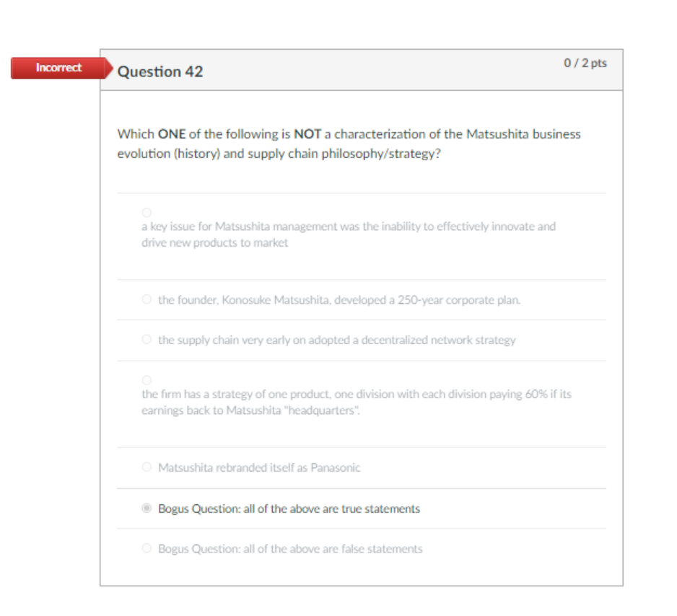Screen dimensions: 677x616
Task: Click answer text about divisions paying 60% earnings
Action: click(x=357, y=402)
